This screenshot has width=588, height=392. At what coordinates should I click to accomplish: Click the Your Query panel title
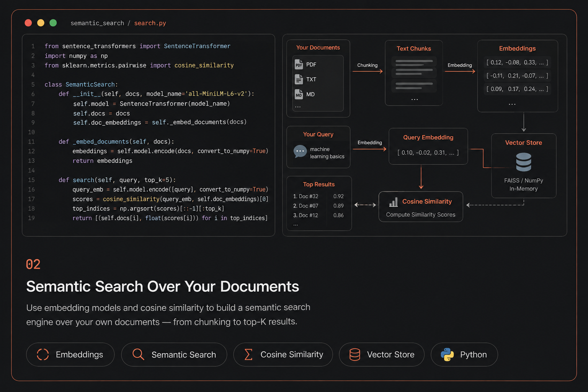[318, 134]
